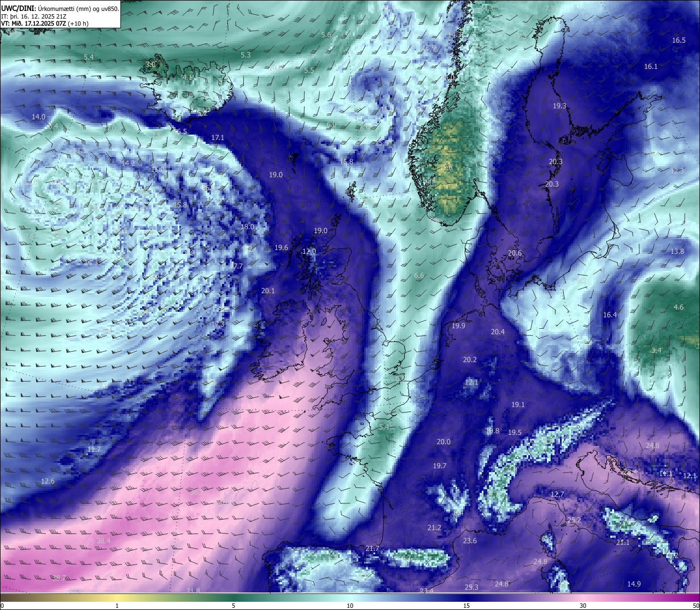Click the 30 label on the colour scale
This screenshot has height=610, width=700.
click(583, 606)
